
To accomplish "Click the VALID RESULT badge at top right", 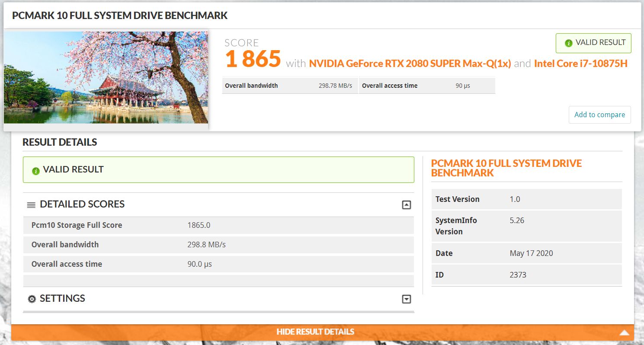I will pyautogui.click(x=593, y=43).
